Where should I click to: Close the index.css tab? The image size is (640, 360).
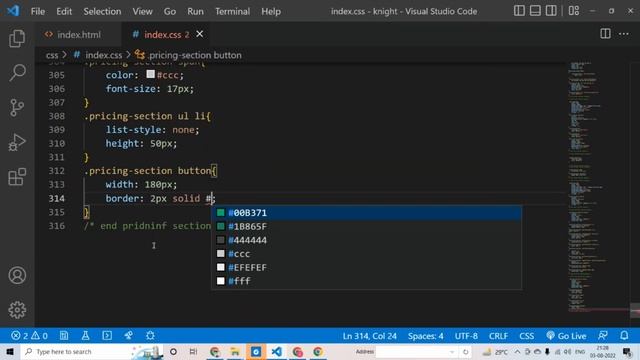click(200, 34)
